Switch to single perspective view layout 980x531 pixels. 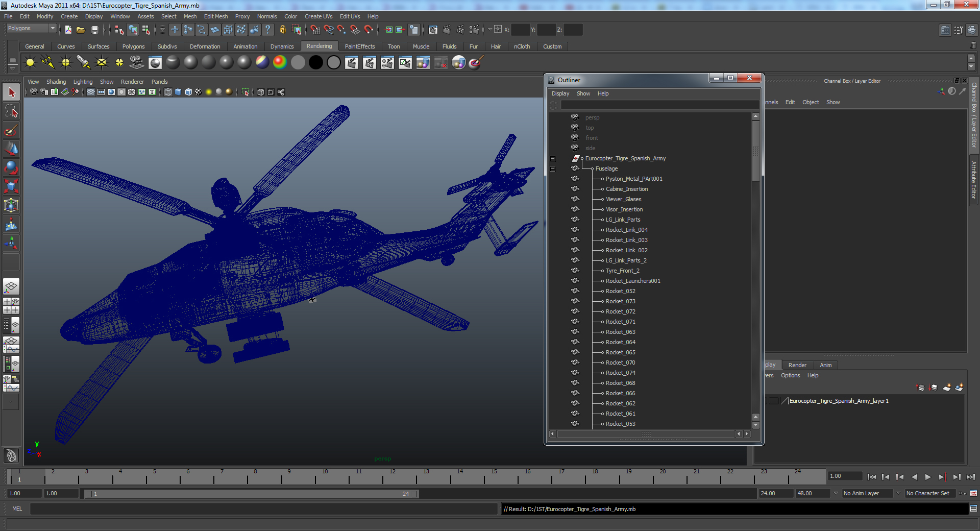point(11,287)
